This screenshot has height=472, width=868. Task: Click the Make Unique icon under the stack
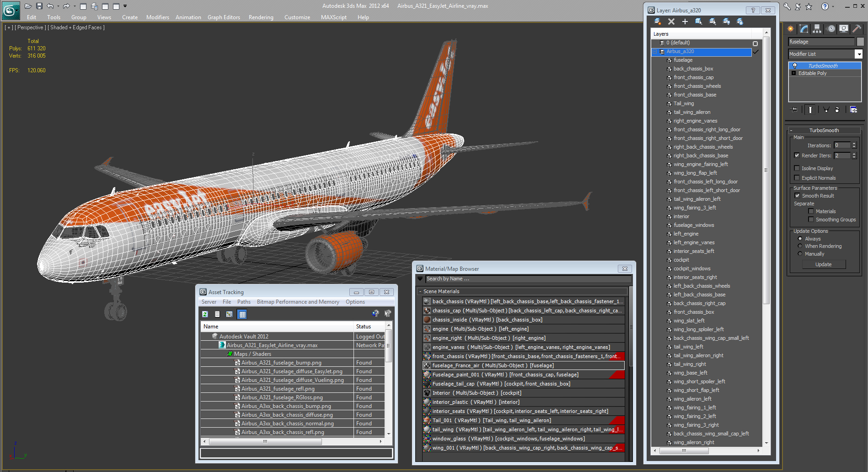pyautogui.click(x=826, y=110)
